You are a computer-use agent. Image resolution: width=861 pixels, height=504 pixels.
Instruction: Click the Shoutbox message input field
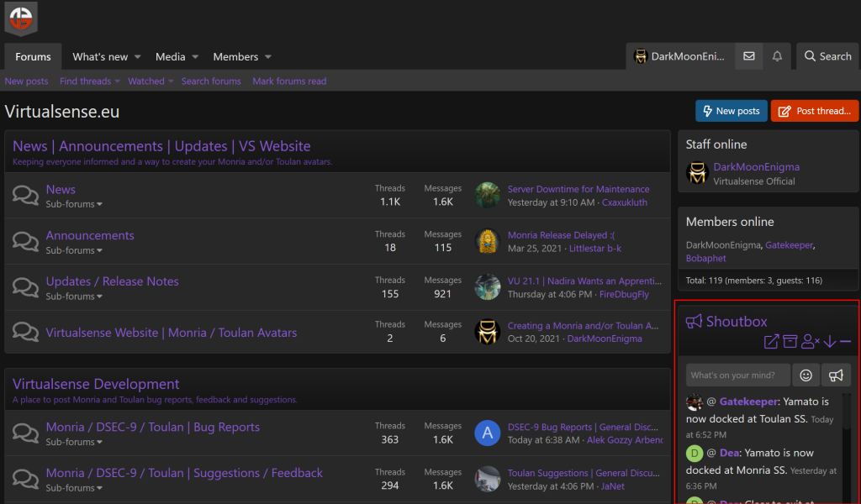[737, 375]
